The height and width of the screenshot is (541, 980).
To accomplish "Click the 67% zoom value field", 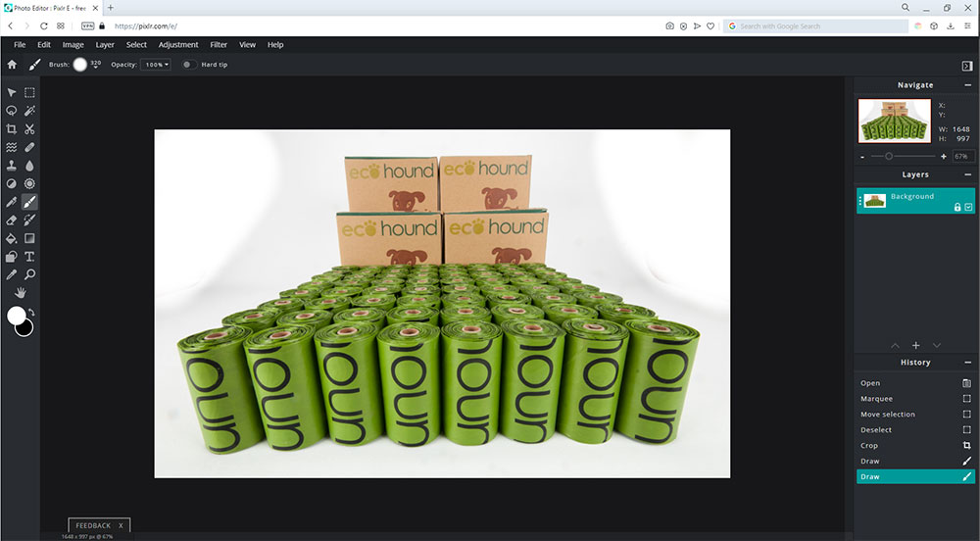I will [x=961, y=157].
